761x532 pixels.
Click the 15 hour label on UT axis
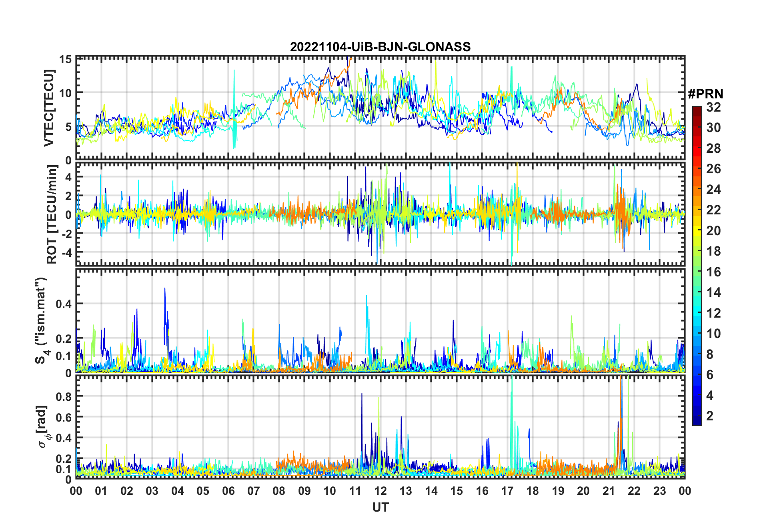(457, 491)
